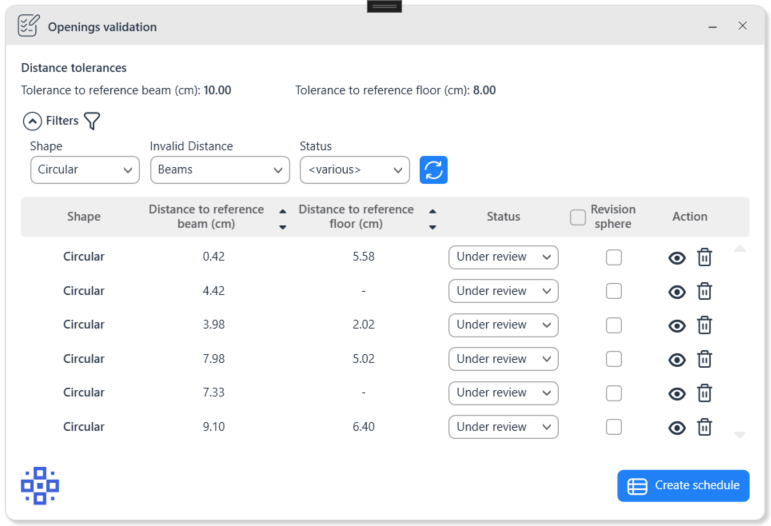771x526 pixels.
Task: Open the Invalid Distance dropdown
Action: click(220, 170)
